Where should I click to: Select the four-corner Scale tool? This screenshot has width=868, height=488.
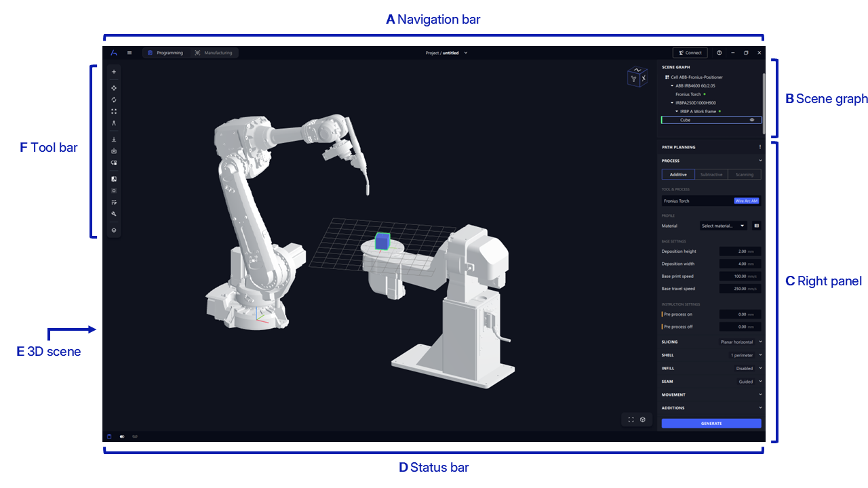tap(114, 111)
